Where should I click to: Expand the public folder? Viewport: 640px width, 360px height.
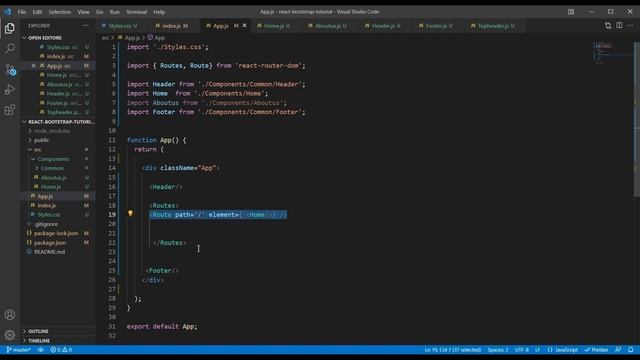(x=58, y=140)
